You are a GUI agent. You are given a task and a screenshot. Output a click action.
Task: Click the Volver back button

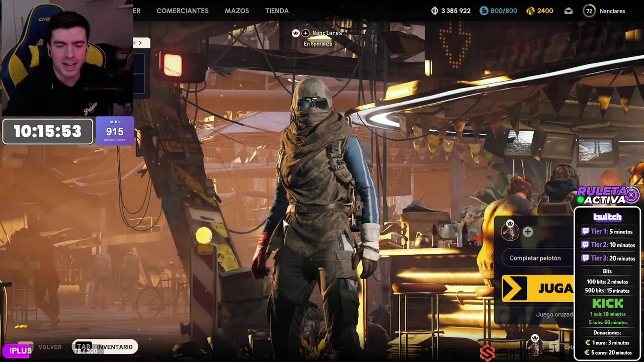pos(50,347)
